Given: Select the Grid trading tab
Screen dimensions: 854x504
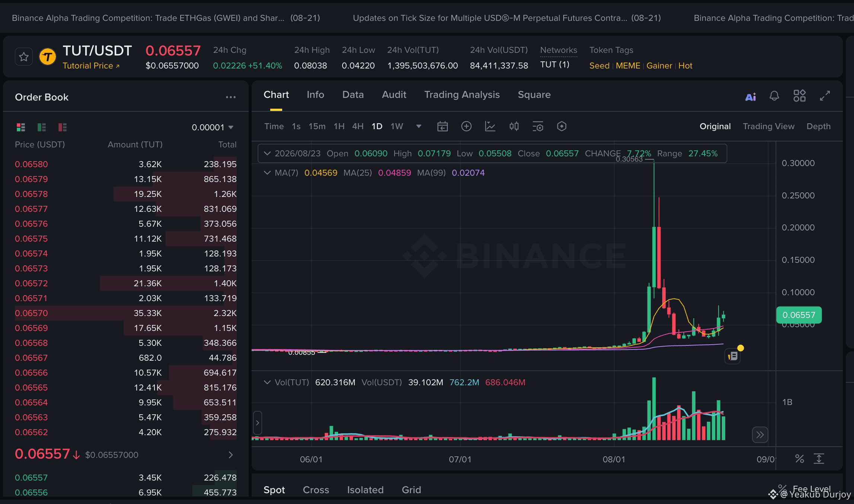Looking at the screenshot, I should [x=411, y=490].
